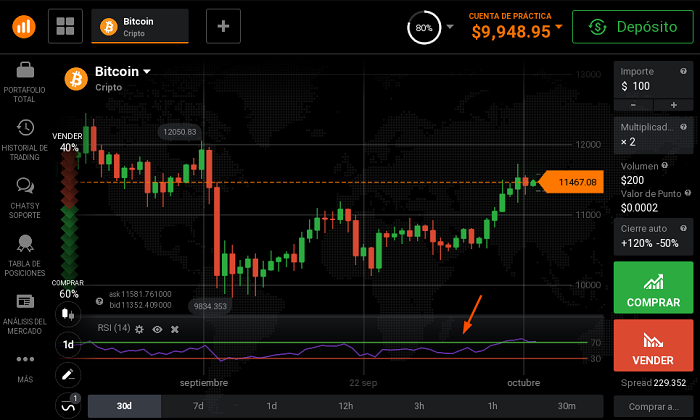Open Más three-dots menu
The width and height of the screenshot is (700, 420).
coord(25,359)
